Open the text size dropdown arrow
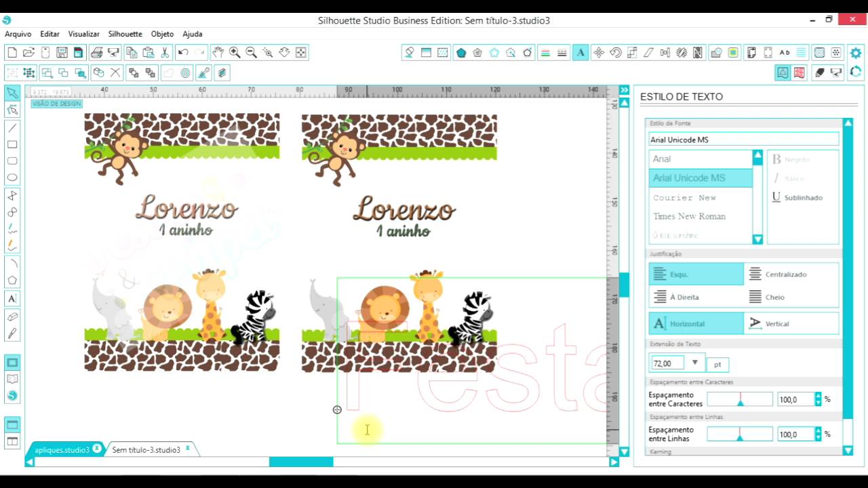Image resolution: width=868 pixels, height=488 pixels. (694, 363)
